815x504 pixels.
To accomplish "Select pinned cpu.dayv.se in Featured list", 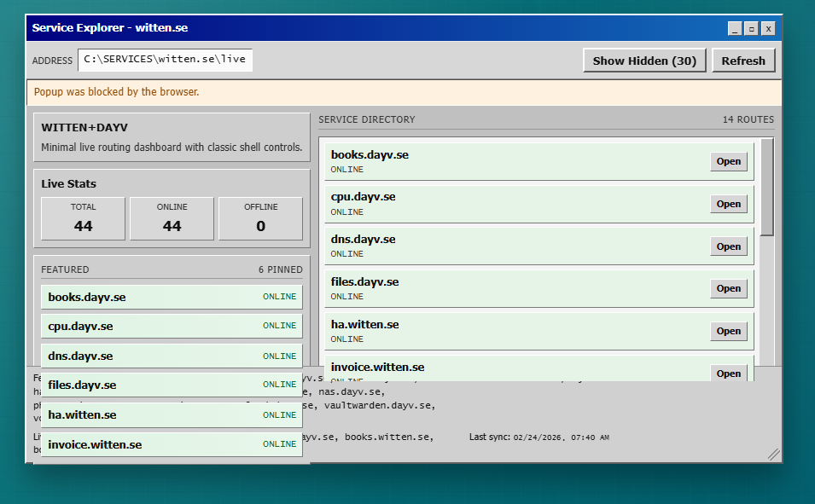I will (x=172, y=326).
